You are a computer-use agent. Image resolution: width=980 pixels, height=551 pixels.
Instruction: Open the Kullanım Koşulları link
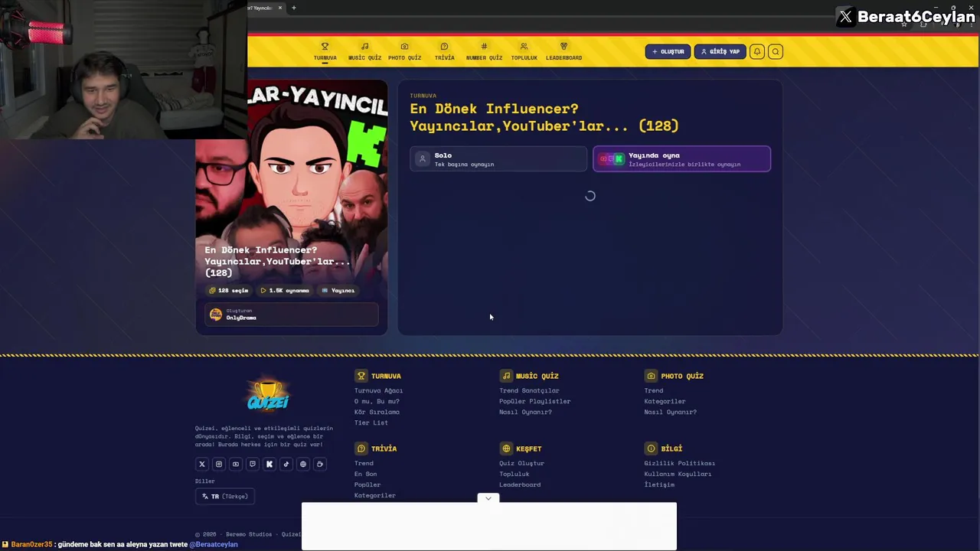pyautogui.click(x=678, y=474)
